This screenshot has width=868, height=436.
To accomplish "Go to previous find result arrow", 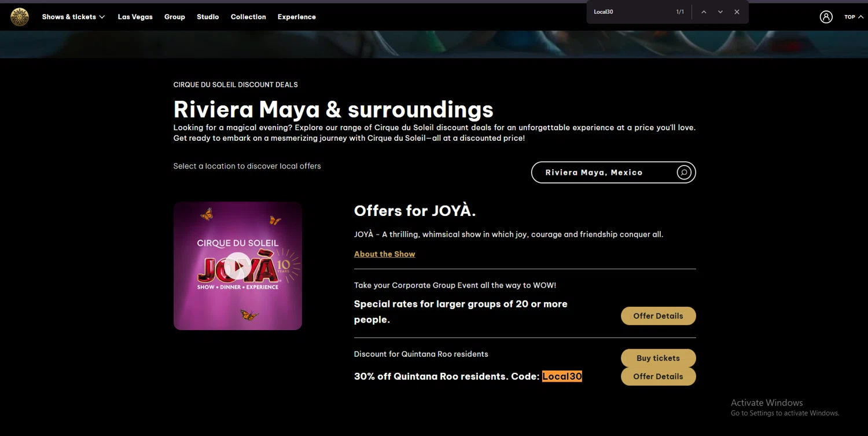I will 704,12.
